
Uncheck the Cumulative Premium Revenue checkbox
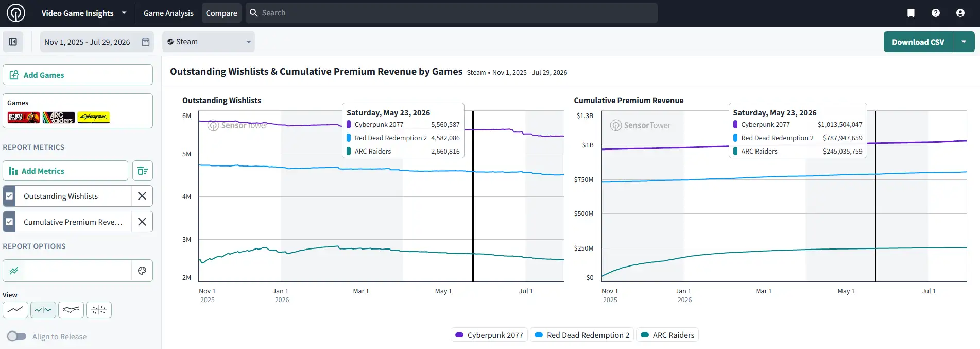9,222
